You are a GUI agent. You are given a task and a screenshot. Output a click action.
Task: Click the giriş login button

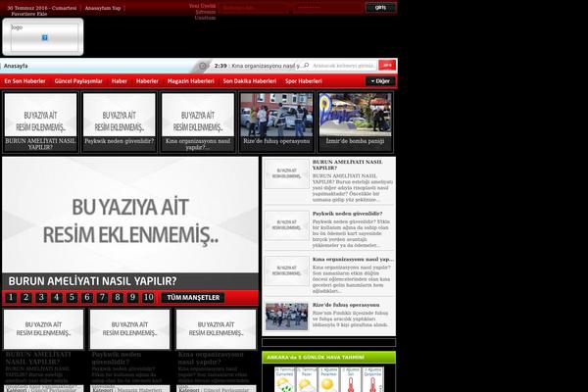380,7
